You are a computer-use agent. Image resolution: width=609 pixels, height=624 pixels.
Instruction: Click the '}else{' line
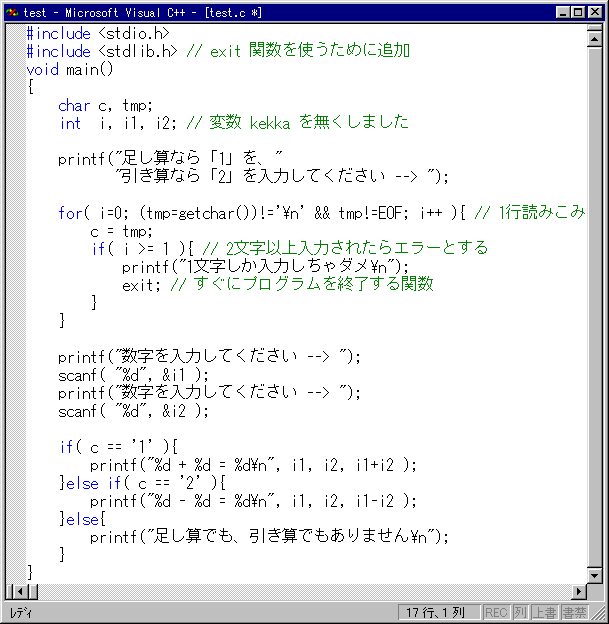[x=82, y=519]
